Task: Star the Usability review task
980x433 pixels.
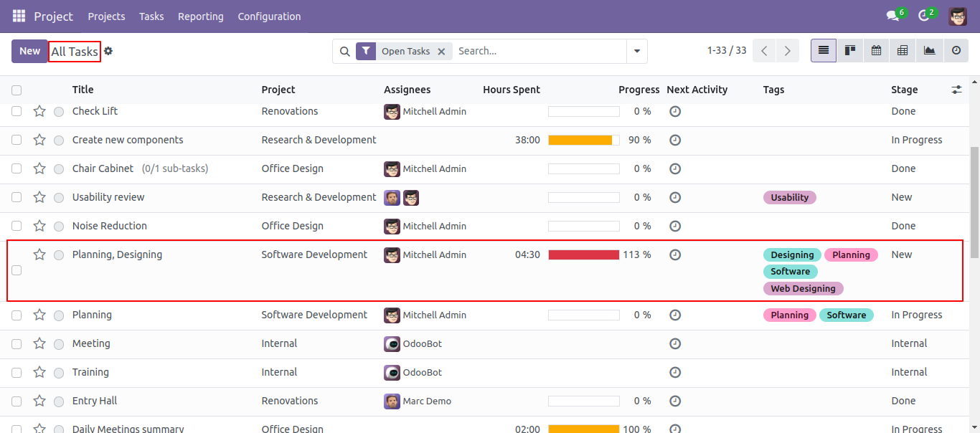Action: [39, 197]
